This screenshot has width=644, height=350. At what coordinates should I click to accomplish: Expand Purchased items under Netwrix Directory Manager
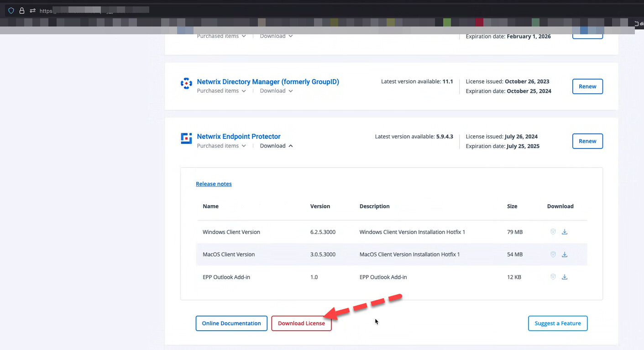coord(221,91)
